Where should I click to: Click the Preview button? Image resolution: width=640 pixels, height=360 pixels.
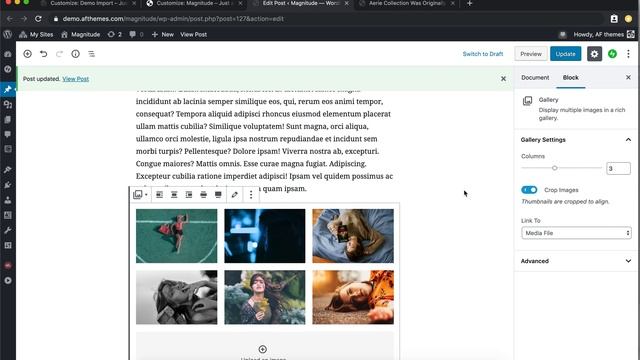(531, 54)
